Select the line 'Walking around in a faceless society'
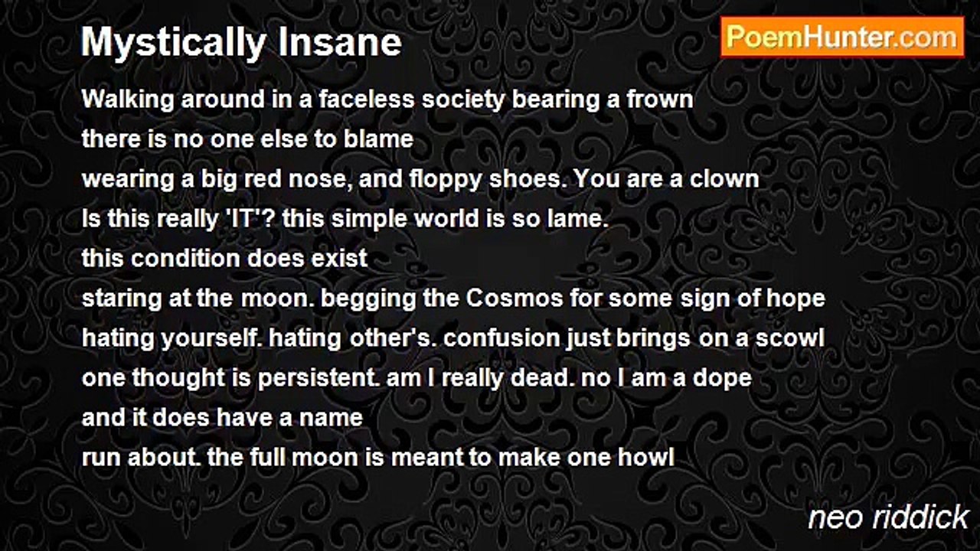The width and height of the screenshot is (980, 551). tap(387, 99)
